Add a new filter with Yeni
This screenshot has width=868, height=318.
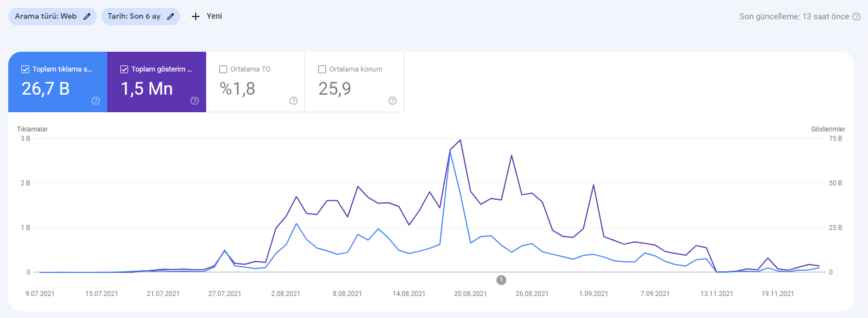207,17
